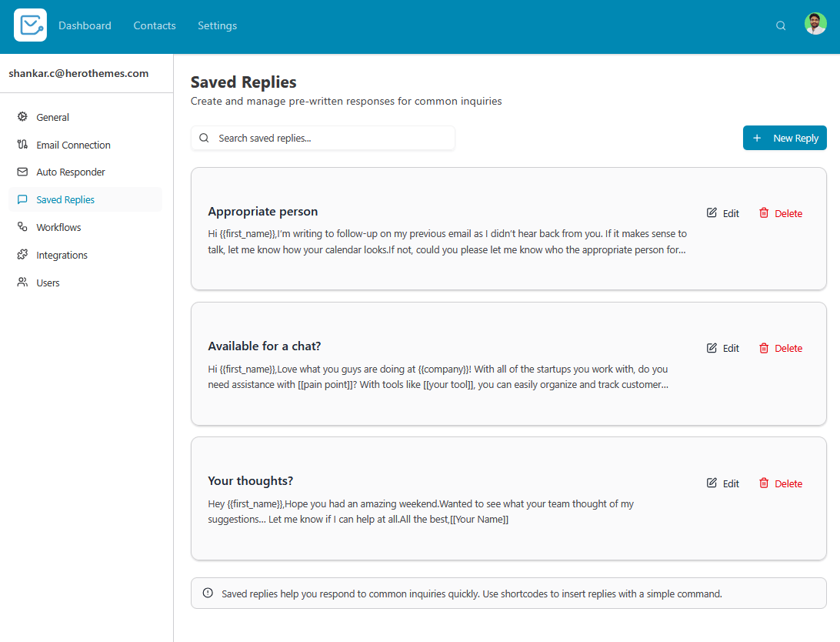Click the New Reply button
This screenshot has height=642, width=840.
[785, 138]
